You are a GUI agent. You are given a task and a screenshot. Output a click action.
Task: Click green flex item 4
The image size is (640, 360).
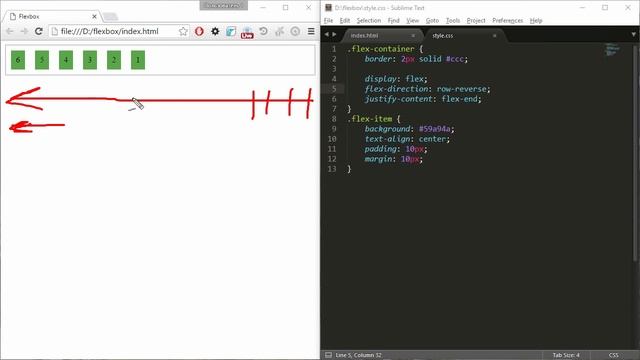(x=66, y=60)
